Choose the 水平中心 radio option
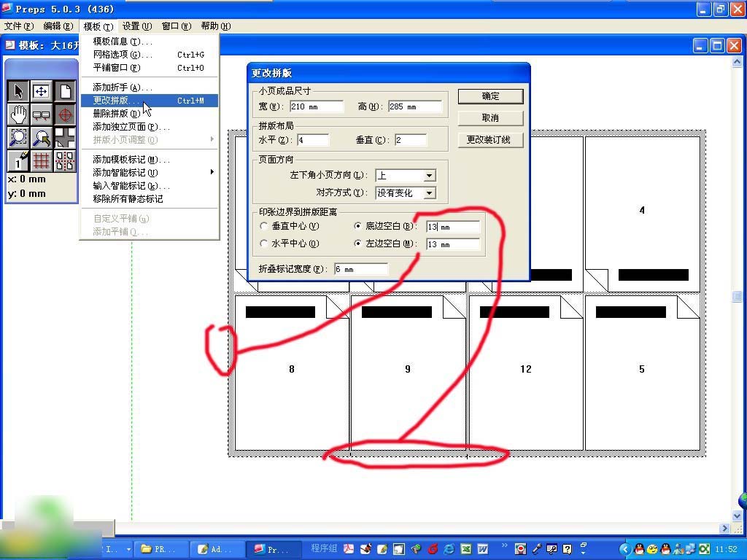Screen dimensions: 747x560 (x=264, y=244)
